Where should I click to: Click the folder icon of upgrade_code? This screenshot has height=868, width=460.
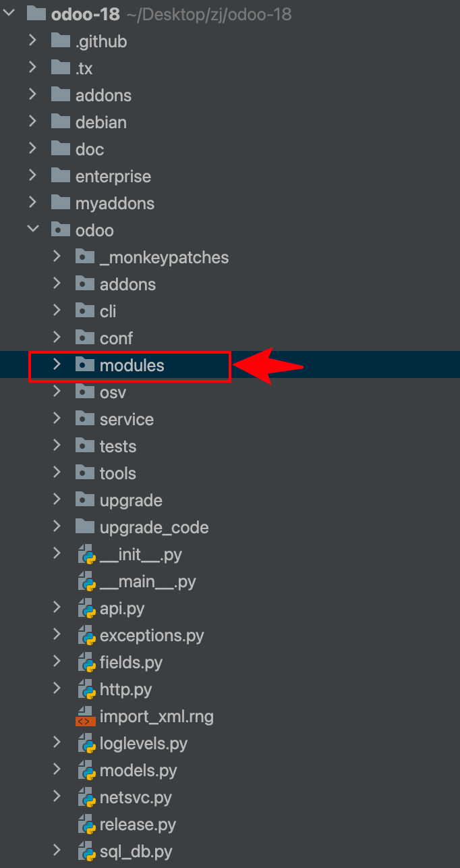(x=84, y=527)
